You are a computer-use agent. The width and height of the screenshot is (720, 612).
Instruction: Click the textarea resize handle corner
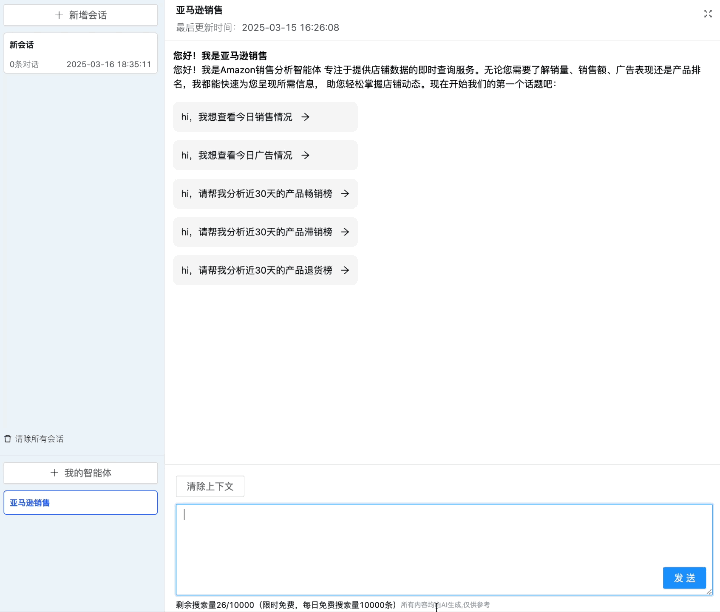[709, 592]
